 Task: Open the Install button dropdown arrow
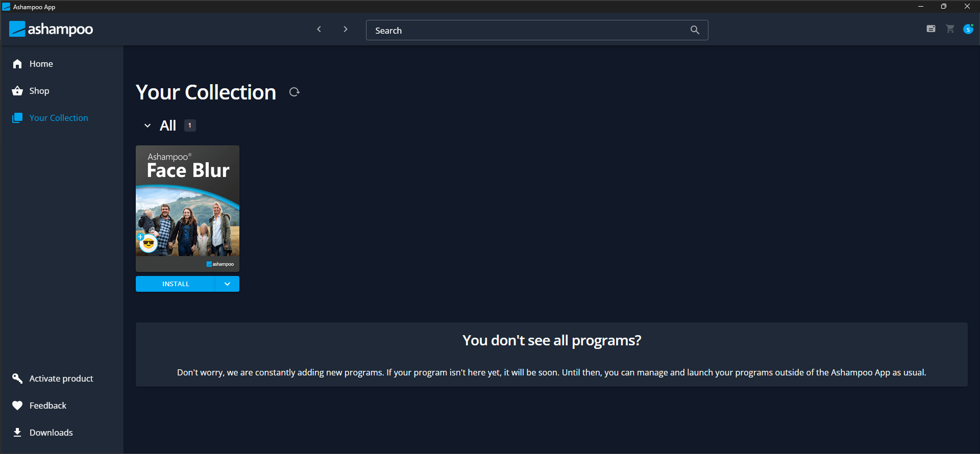pos(227,284)
